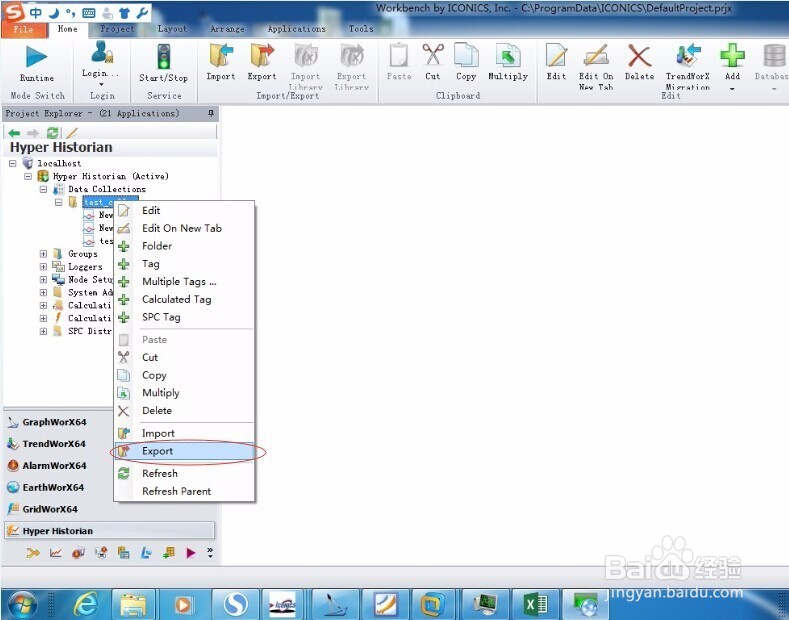Switch to the Project ribbon tab
This screenshot has width=789, height=620.
point(117,29)
